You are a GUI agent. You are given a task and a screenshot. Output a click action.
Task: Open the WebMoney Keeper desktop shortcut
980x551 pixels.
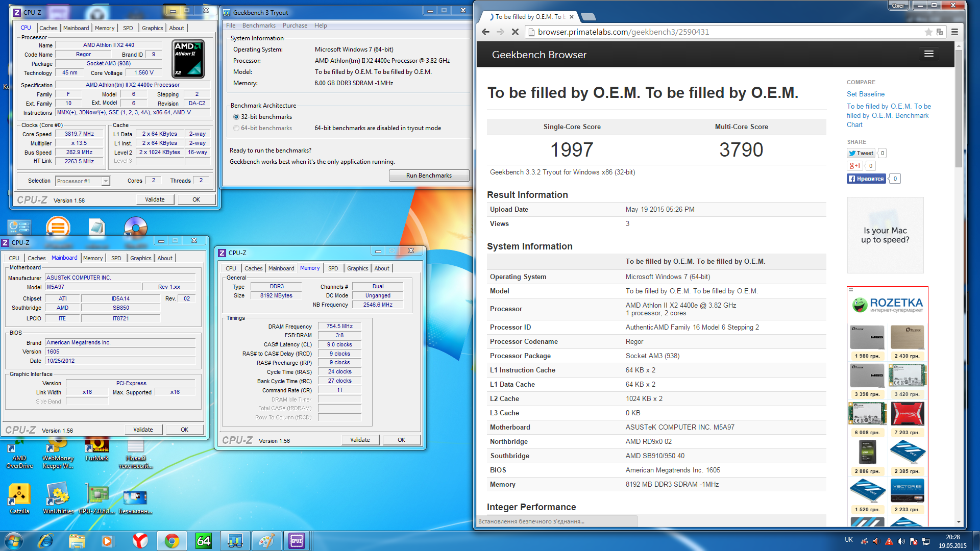point(58,455)
